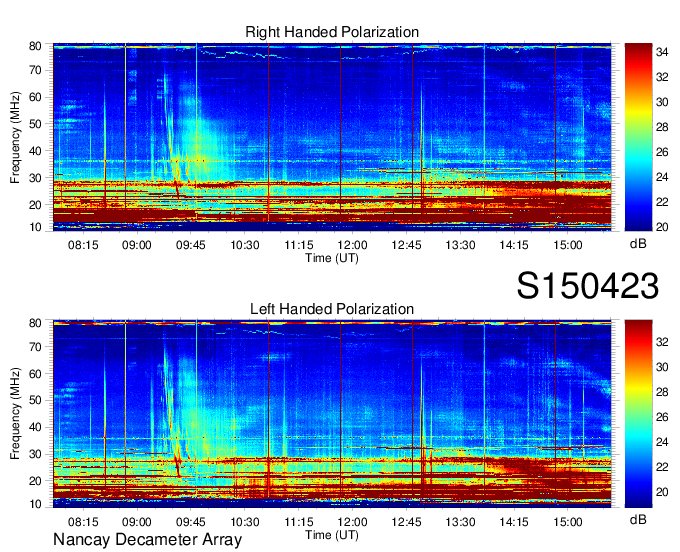Click the 28 dB tick on the upper colorbar

coord(662,127)
